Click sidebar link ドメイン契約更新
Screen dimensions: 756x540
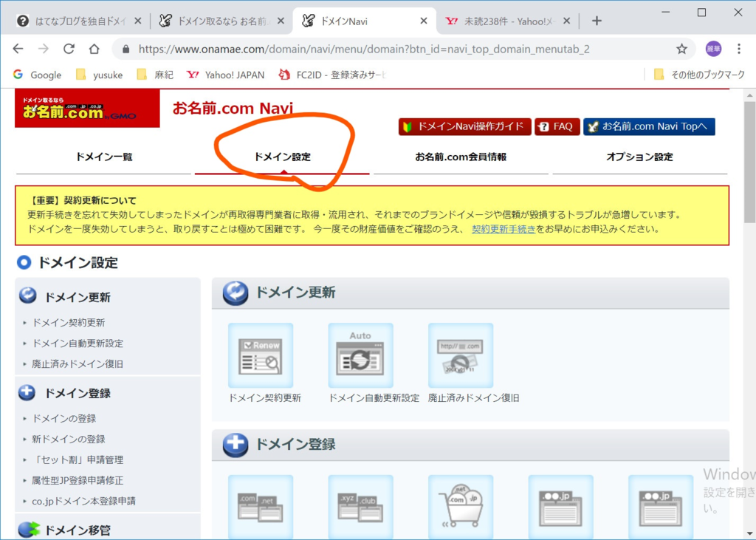68,322
